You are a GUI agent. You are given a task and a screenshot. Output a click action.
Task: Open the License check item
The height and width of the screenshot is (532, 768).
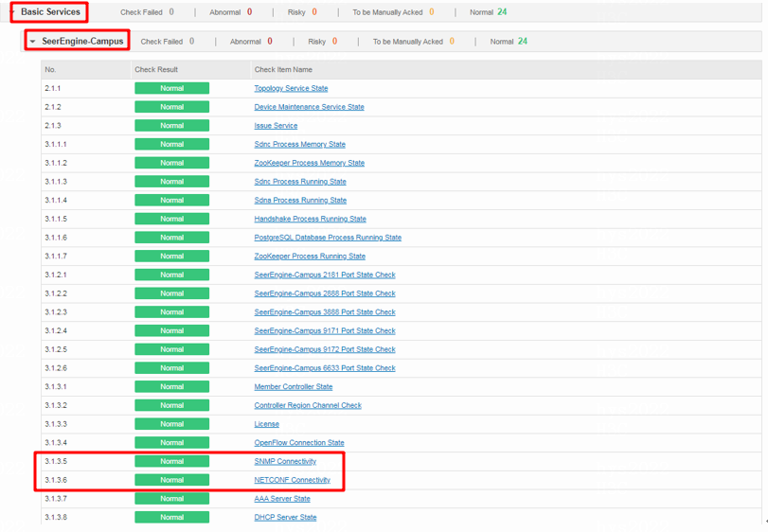(266, 424)
